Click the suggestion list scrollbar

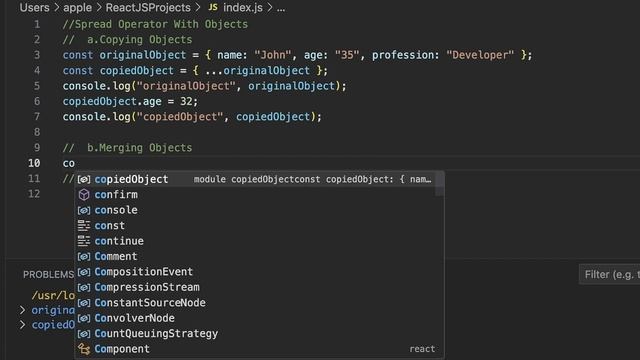click(440, 184)
